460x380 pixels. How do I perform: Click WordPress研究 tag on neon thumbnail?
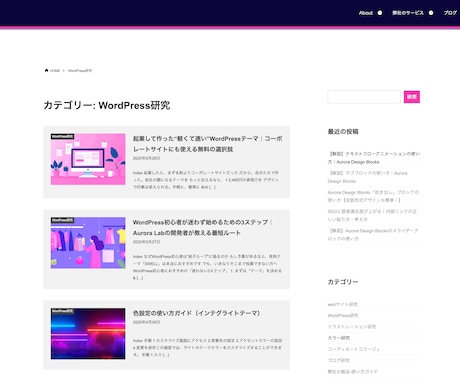[x=62, y=311]
